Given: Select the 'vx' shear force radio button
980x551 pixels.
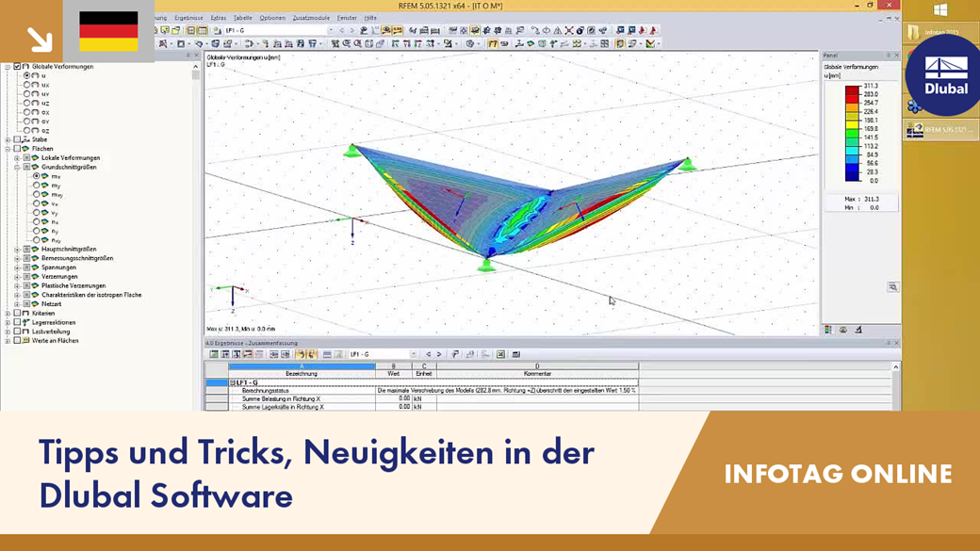Looking at the screenshot, I should [x=36, y=203].
